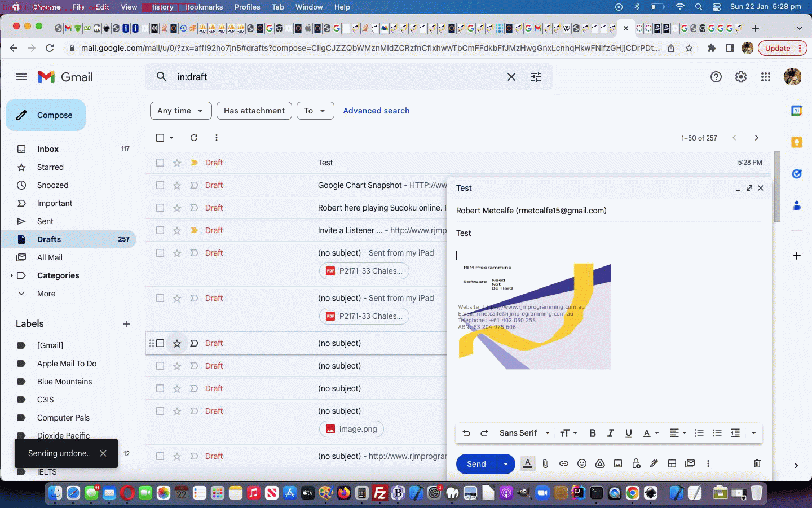This screenshot has width=812, height=508.
Task: Open Gmail settings gear
Action: click(741, 77)
